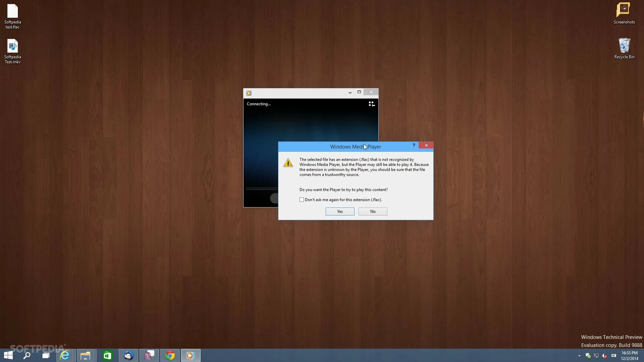
Task: Open Pidgin messenger from the taskbar
Action: (x=149, y=355)
